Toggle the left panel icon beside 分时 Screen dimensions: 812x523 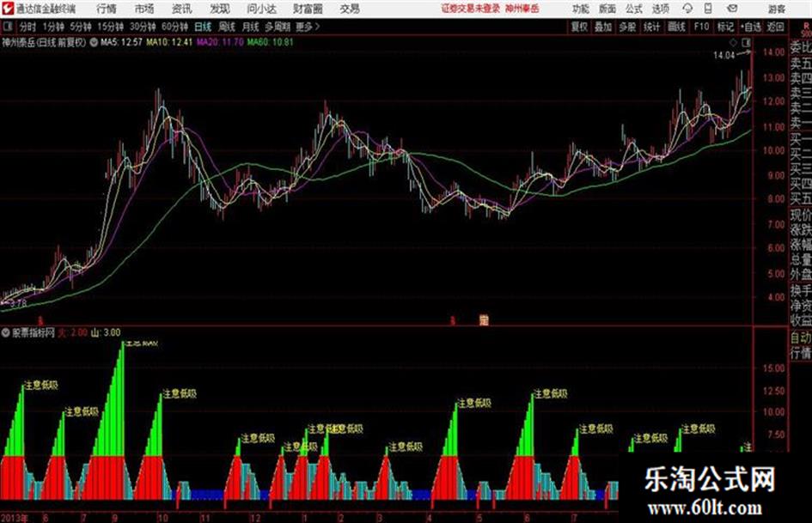click(8, 27)
